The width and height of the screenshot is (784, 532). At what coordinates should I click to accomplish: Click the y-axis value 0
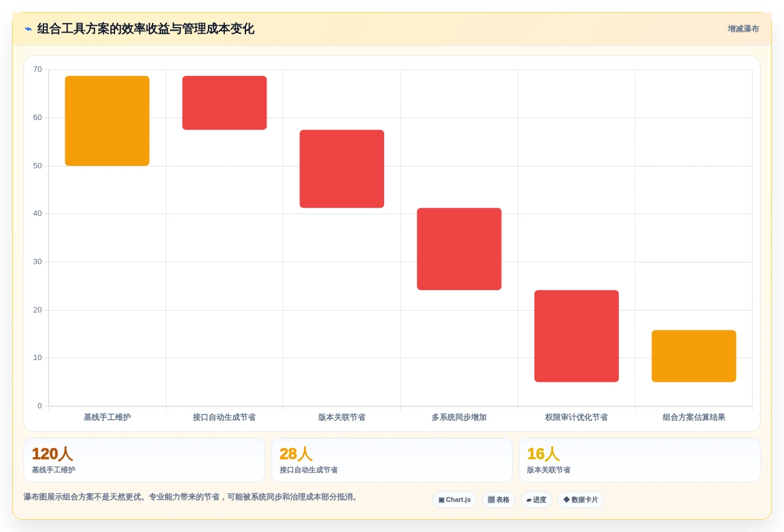(x=40, y=406)
